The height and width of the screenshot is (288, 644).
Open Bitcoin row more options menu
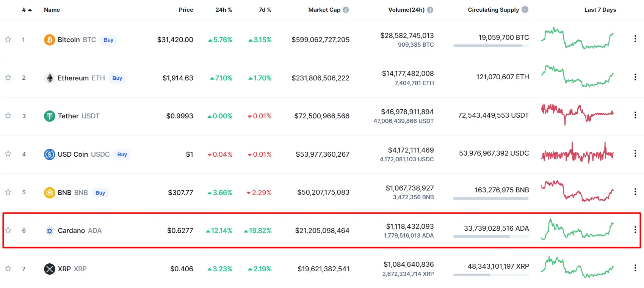point(635,39)
